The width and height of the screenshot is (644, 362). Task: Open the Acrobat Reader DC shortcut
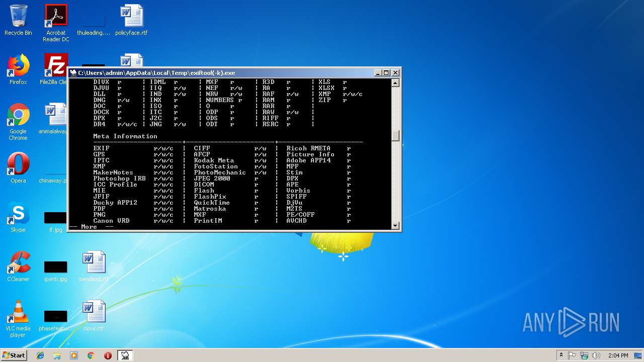coord(56,23)
